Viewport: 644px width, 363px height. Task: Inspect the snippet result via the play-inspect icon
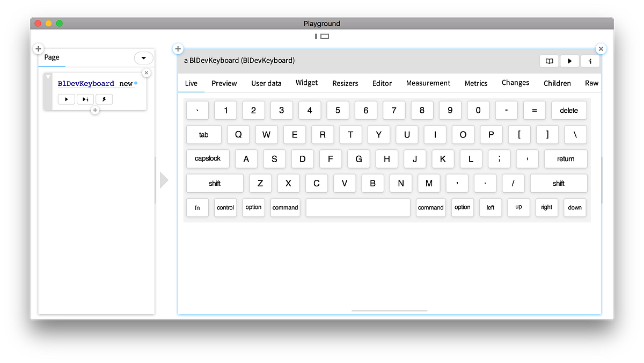click(85, 99)
